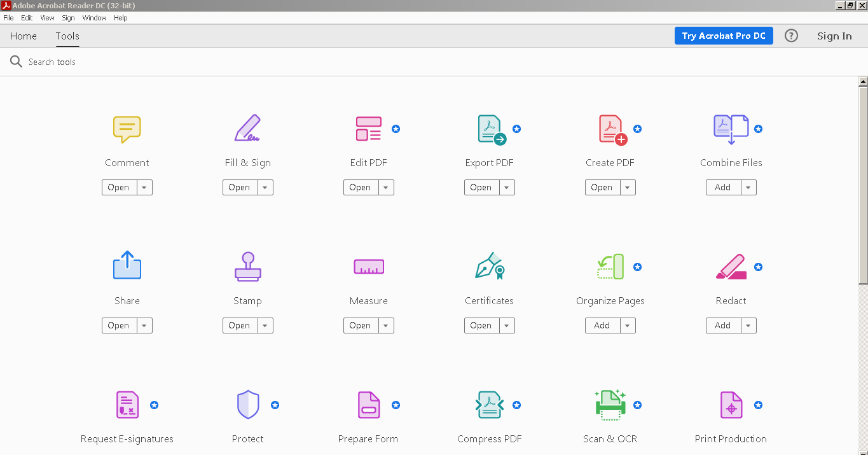This screenshot has width=868, height=455.
Task: Expand the Certificates Open dropdown arrow
Action: click(507, 325)
